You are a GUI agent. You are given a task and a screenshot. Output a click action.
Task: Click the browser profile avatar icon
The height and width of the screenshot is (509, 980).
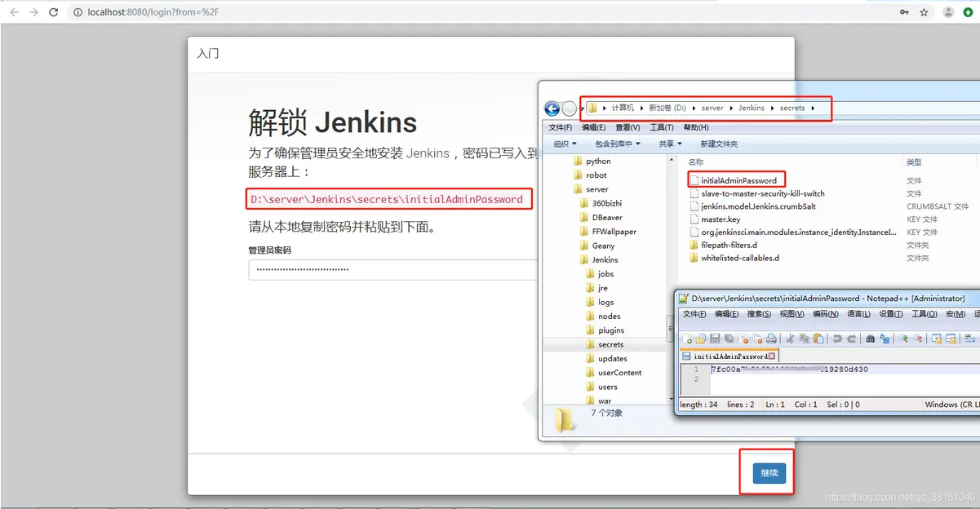(x=948, y=12)
